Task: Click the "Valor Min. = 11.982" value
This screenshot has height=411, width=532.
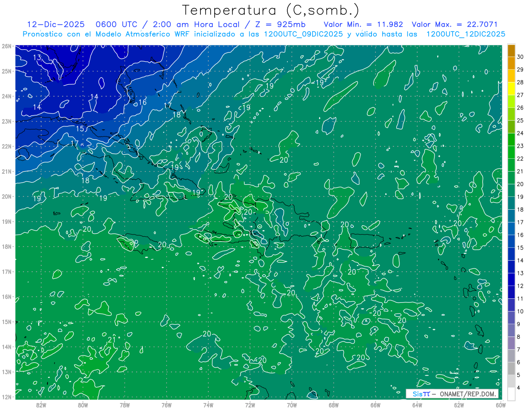Action: (x=364, y=24)
